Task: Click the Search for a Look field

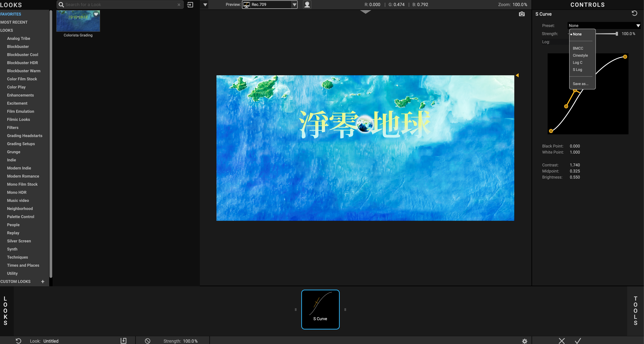Action: tap(120, 5)
